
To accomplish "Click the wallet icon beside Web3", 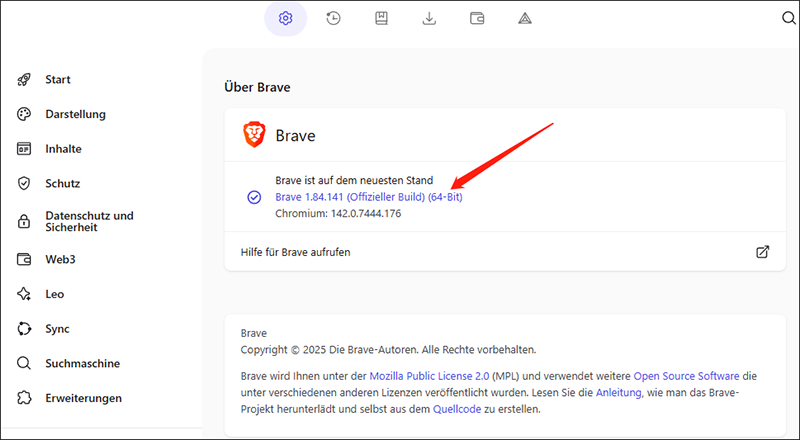I will (24, 259).
